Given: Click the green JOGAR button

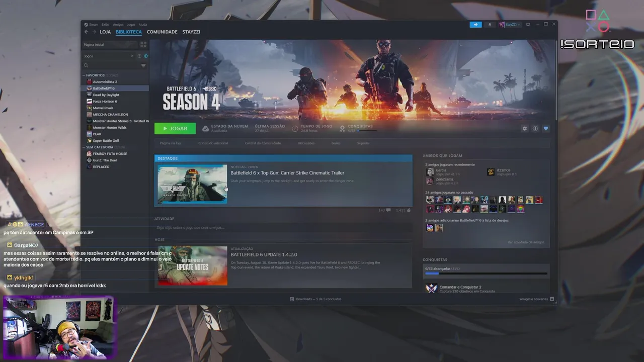Looking at the screenshot, I should pos(175,129).
